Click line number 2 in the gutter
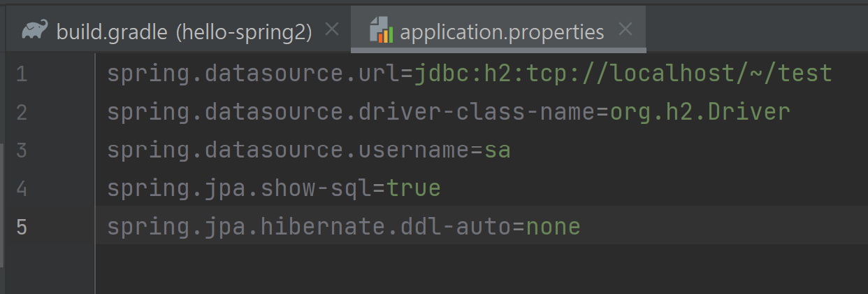The image size is (868, 294). click(21, 112)
